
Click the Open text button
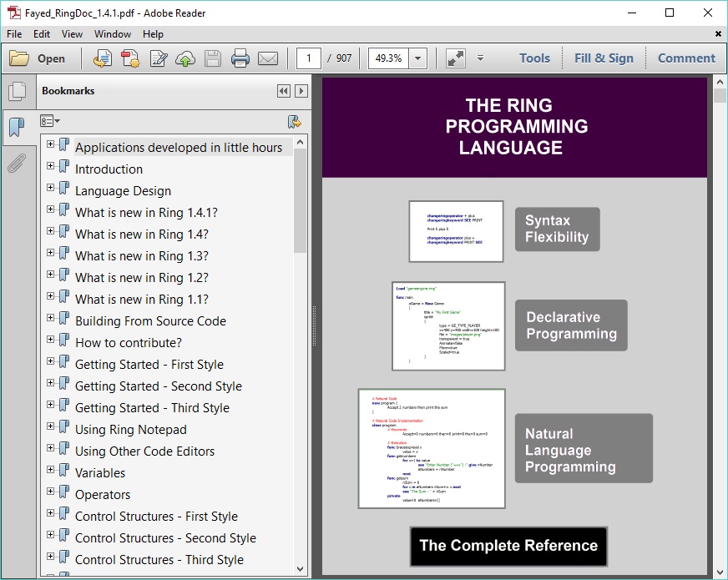click(x=51, y=59)
